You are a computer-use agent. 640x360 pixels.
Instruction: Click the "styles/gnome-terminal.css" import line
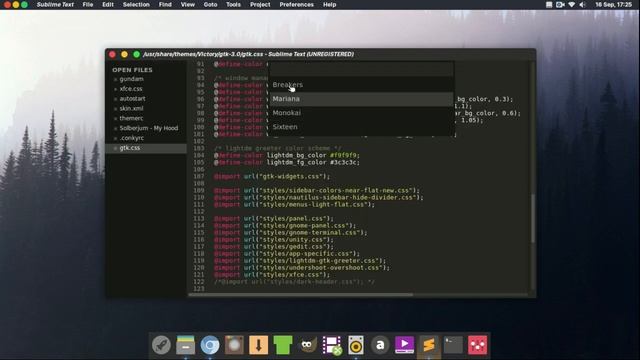(291, 233)
